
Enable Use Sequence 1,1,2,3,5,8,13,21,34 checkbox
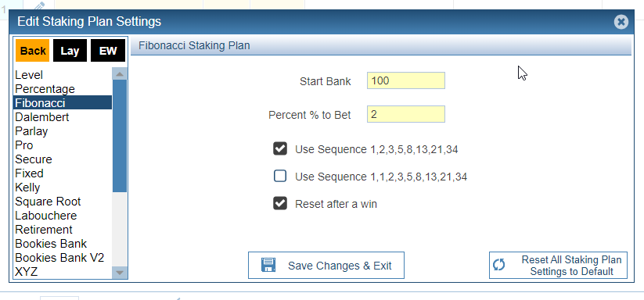280,177
